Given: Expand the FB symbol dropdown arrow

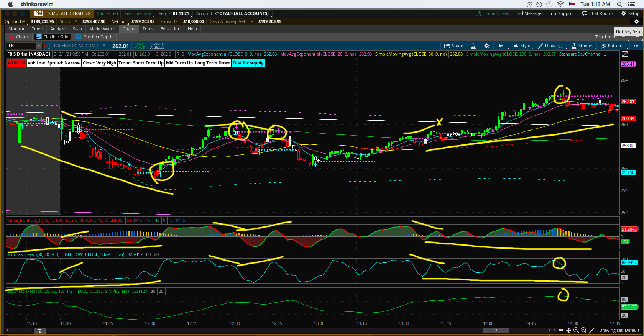Looking at the screenshot, I should click(x=38, y=46).
